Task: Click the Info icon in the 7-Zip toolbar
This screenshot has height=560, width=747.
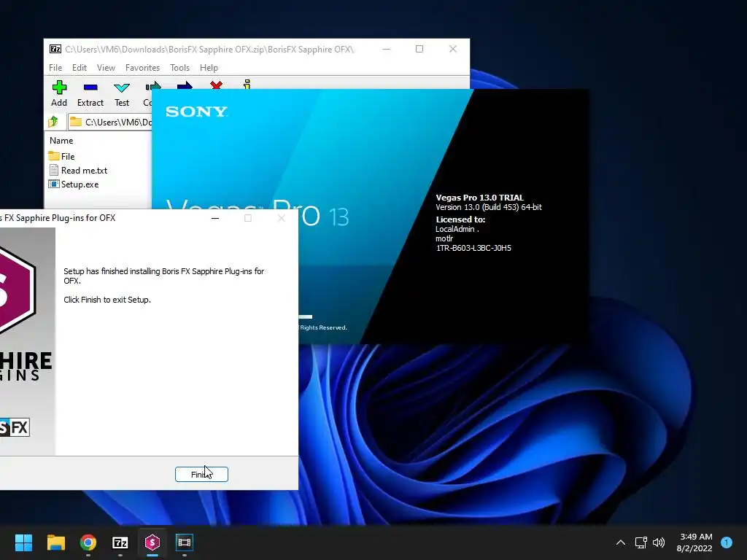Action: coord(247,85)
